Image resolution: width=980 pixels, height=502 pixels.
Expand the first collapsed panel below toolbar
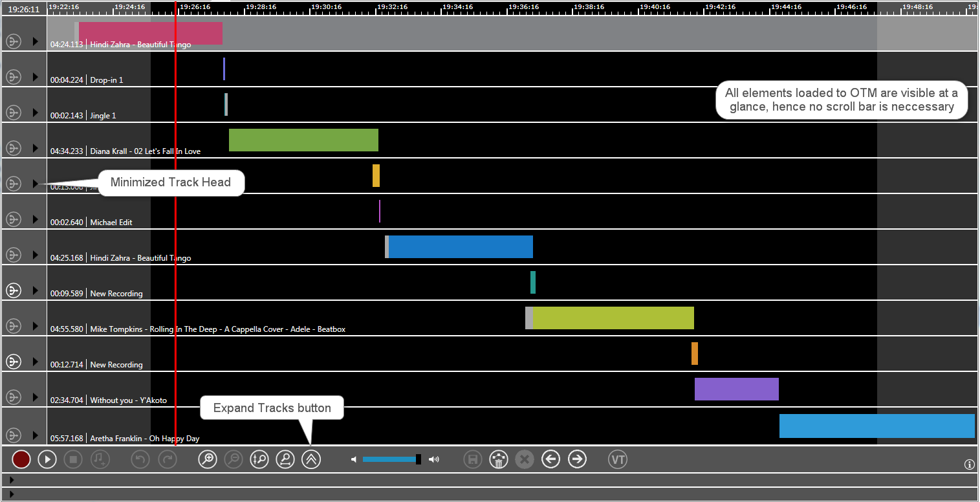11,480
